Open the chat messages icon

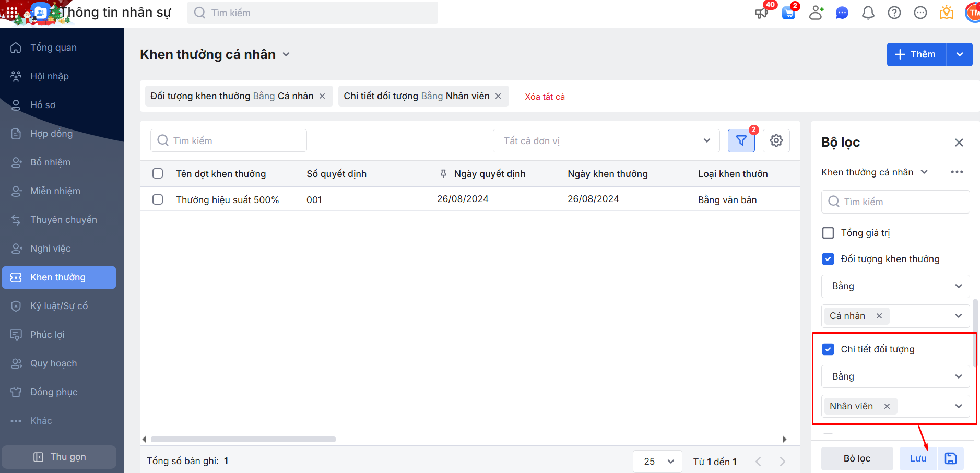click(842, 13)
